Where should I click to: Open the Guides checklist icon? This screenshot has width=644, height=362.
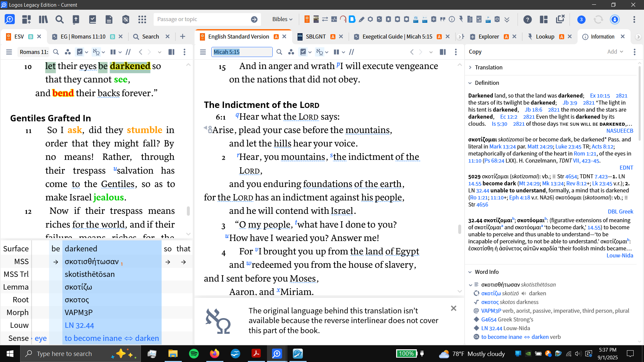(93, 19)
